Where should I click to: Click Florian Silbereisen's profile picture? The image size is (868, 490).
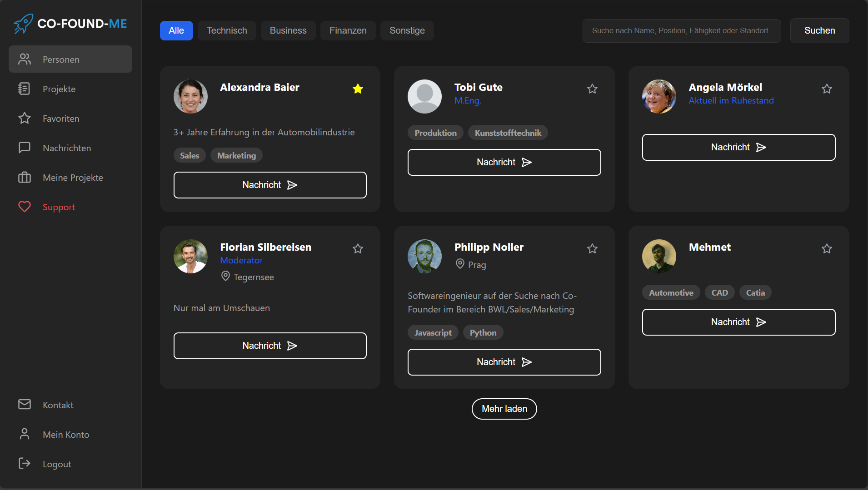tap(190, 256)
